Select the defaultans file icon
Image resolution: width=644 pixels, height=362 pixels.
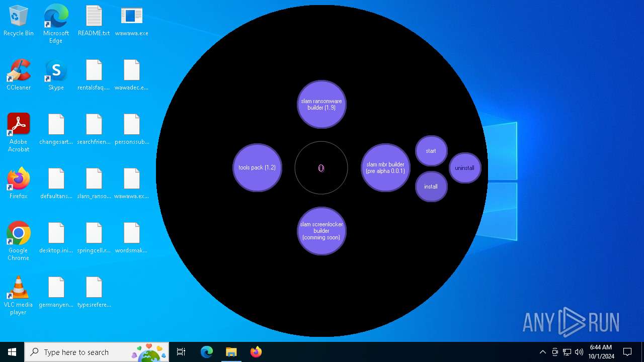point(56,184)
